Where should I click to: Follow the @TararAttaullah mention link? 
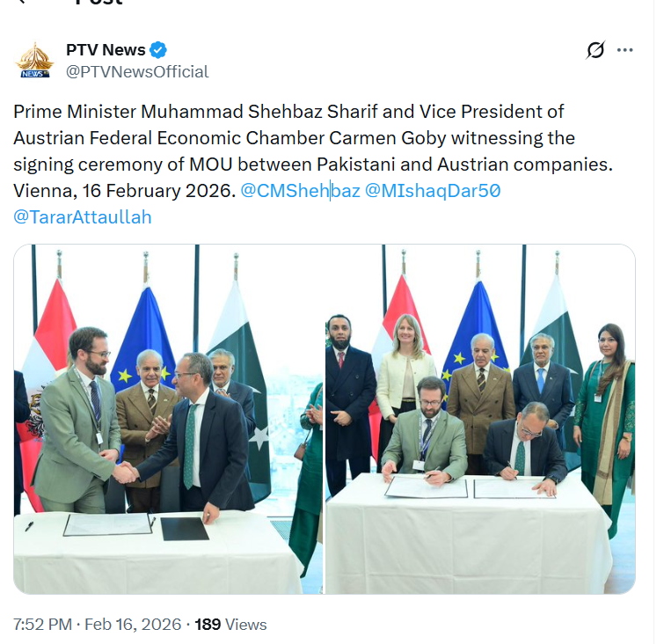(x=83, y=216)
